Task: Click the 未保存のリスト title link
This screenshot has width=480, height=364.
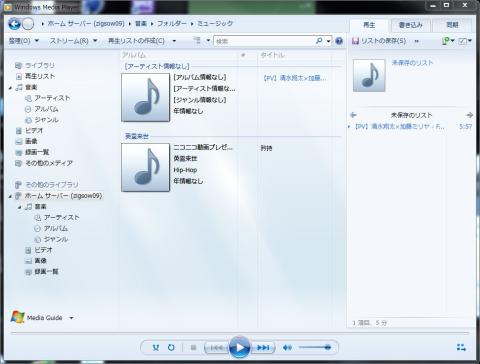Action: [412, 63]
